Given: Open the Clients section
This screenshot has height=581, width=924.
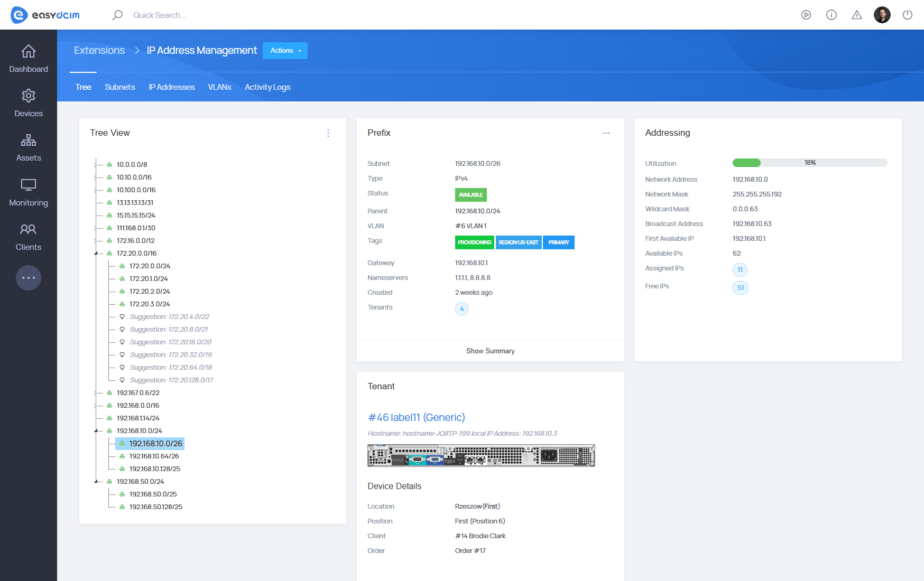Looking at the screenshot, I should click(x=29, y=237).
